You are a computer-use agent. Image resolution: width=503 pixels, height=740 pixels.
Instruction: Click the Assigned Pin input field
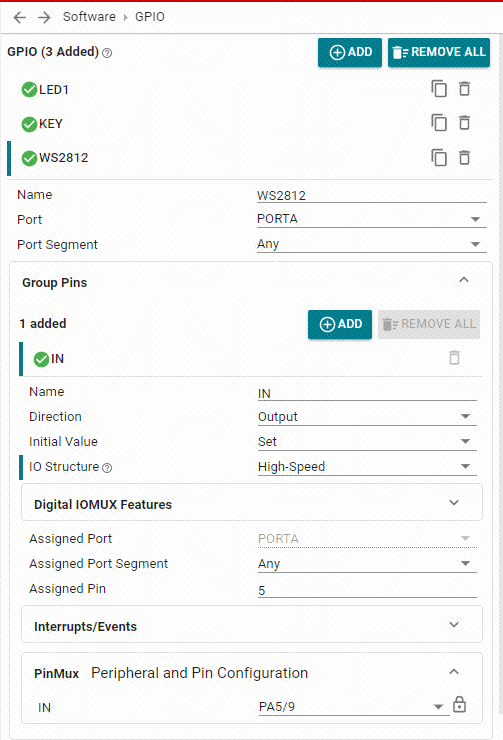pos(367,589)
